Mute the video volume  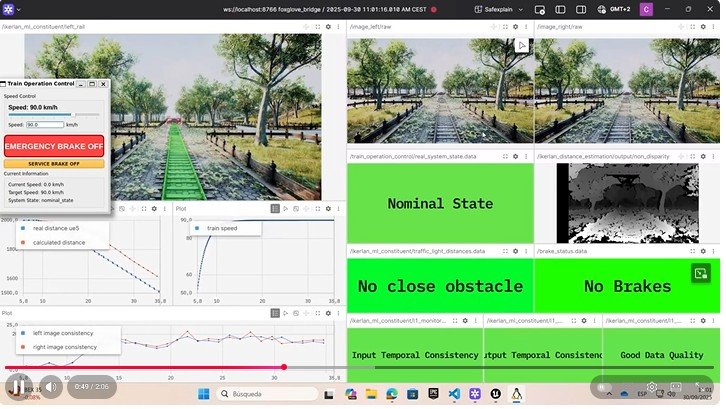[x=47, y=386]
